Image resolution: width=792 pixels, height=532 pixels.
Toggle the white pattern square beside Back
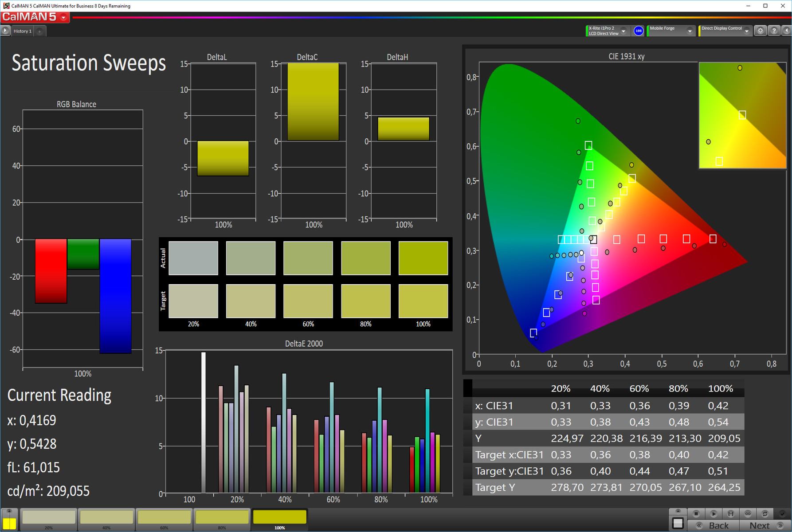tap(678, 523)
